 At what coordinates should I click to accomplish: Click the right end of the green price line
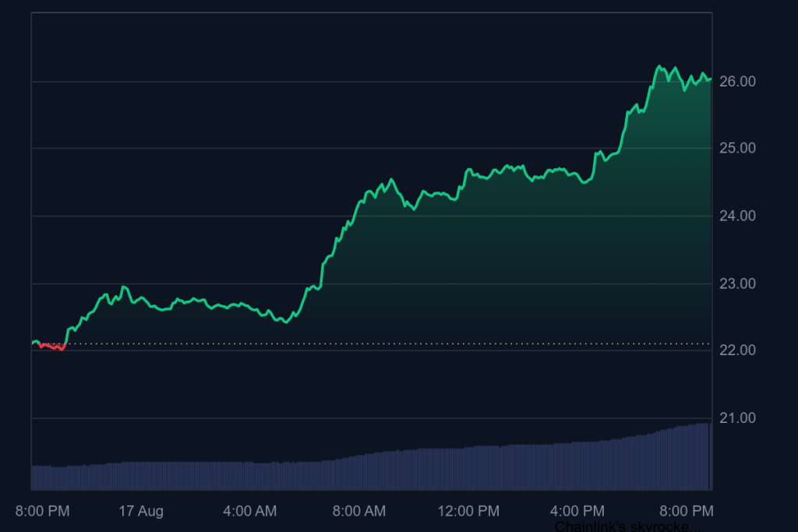[x=710, y=79]
